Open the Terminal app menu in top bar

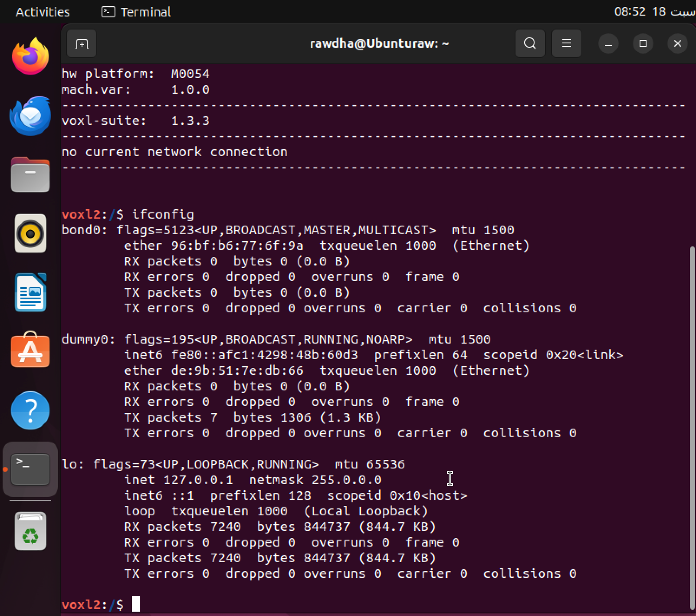point(137,12)
